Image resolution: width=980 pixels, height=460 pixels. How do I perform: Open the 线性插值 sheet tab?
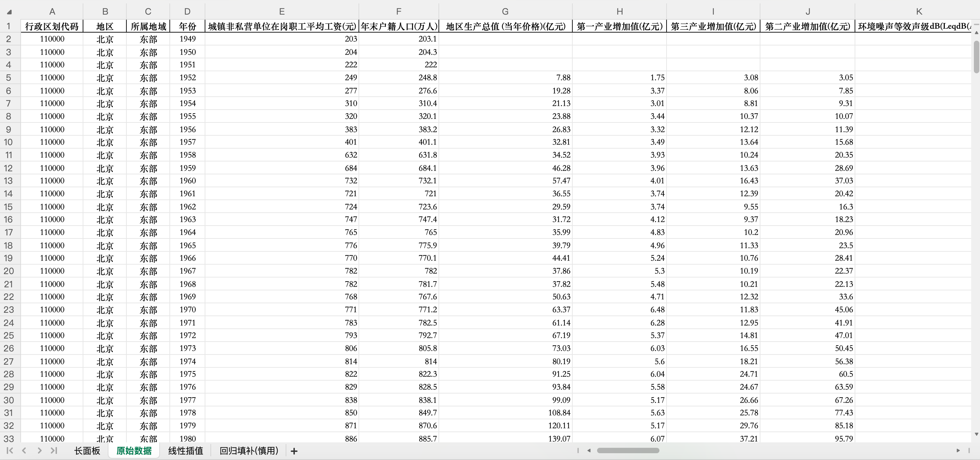[186, 451]
